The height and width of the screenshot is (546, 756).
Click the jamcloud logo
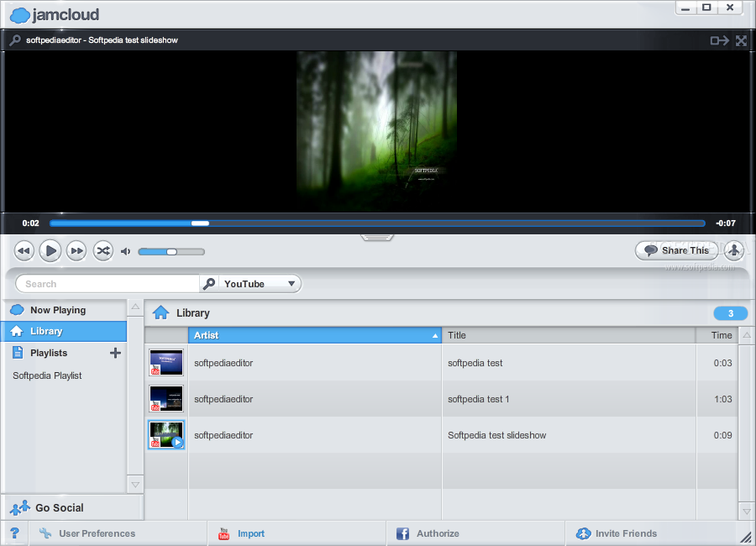click(x=55, y=15)
